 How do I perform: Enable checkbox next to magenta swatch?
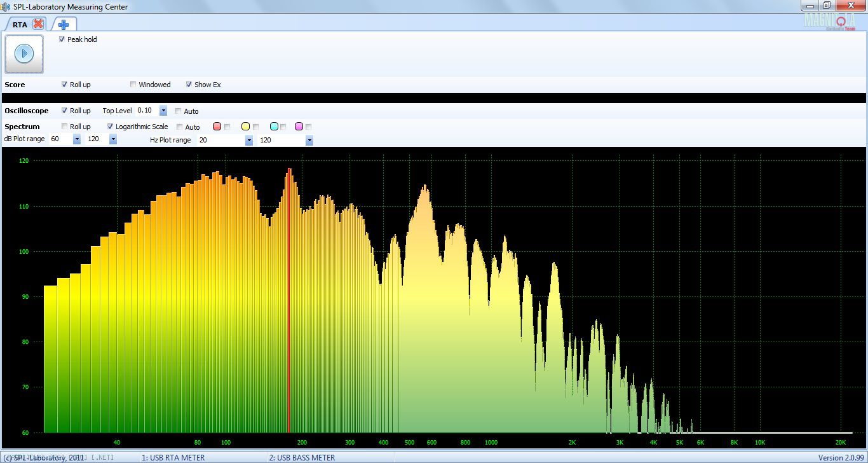coord(309,127)
